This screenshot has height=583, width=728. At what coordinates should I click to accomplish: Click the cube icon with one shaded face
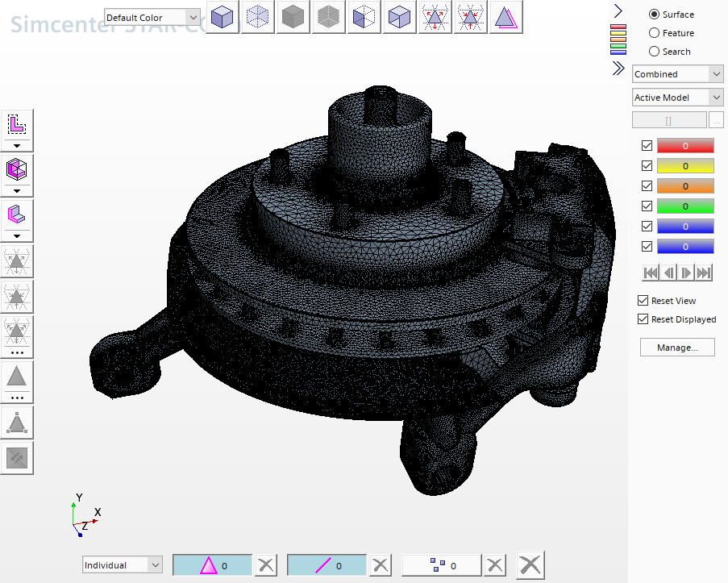tap(364, 17)
